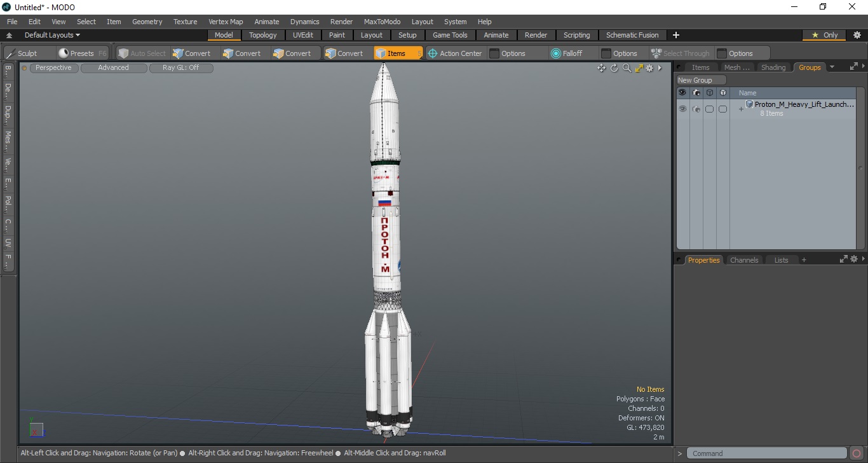Open the Action Center tool
868x463 pixels.
tap(455, 53)
